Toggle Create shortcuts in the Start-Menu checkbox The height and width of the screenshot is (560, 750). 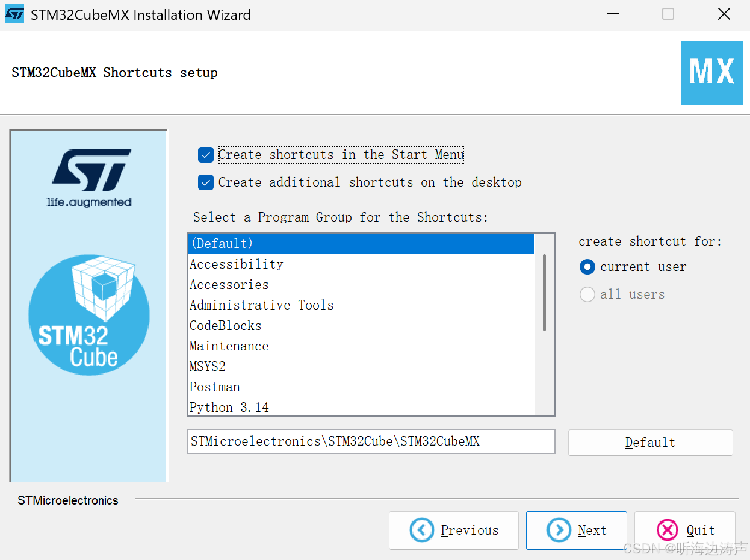point(206,155)
